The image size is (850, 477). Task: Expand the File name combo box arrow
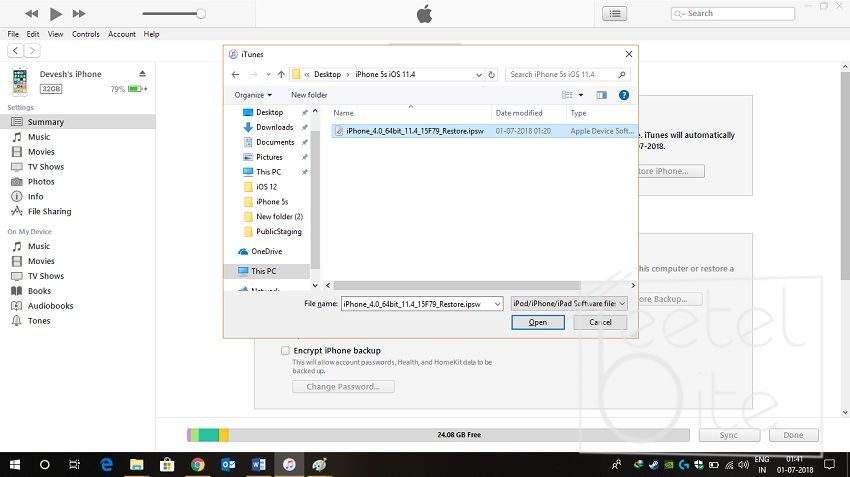[x=497, y=303]
